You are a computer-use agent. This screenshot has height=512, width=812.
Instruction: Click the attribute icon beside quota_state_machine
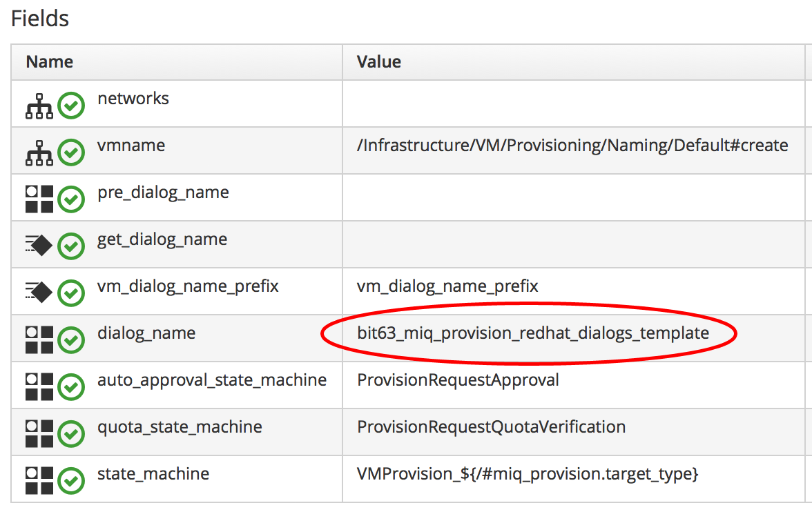(x=39, y=434)
